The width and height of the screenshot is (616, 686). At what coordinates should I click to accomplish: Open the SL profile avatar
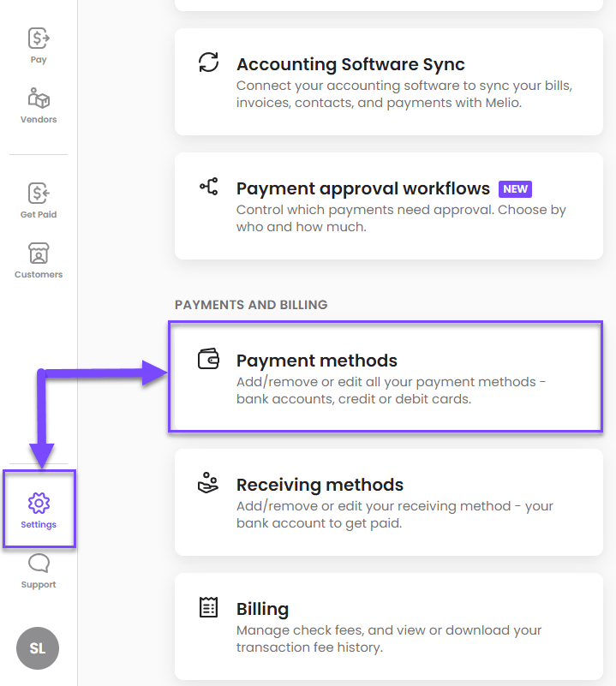click(x=38, y=648)
